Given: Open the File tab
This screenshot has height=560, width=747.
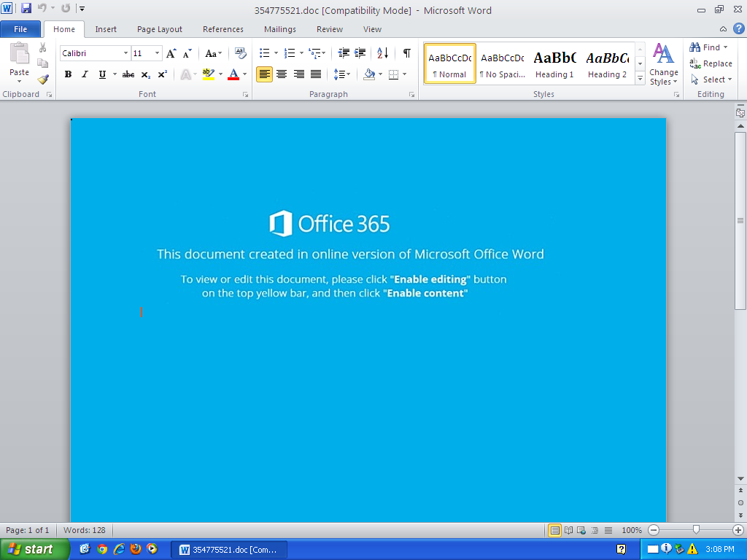Looking at the screenshot, I should pyautogui.click(x=20, y=29).
